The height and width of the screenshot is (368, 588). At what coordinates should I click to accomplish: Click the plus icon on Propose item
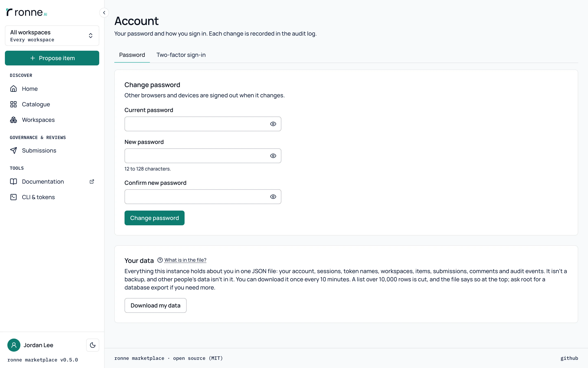pyautogui.click(x=32, y=58)
